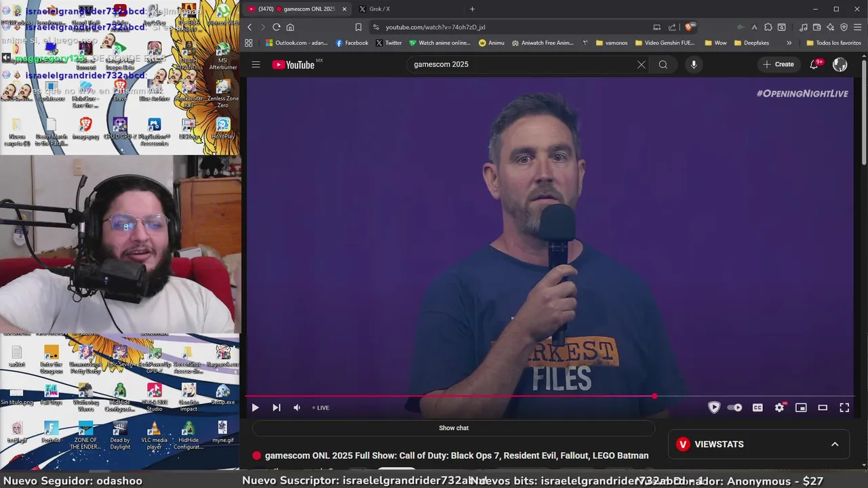The image size is (868, 488).
Task: Expand the Wow bookmark folder
Action: [715, 43]
